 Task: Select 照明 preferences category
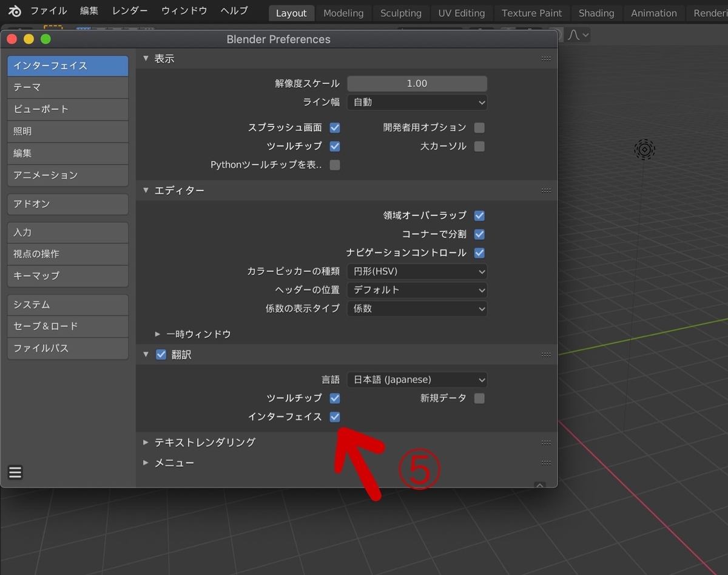[68, 131]
